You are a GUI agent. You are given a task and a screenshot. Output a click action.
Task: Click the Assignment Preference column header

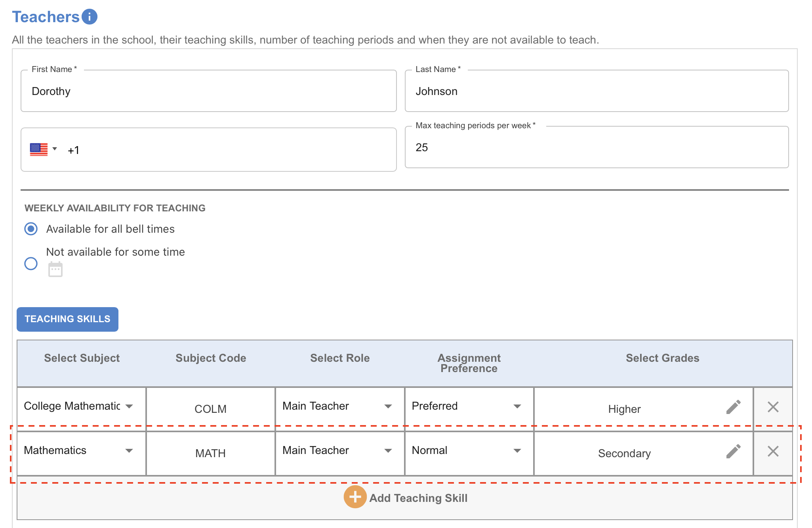(469, 363)
